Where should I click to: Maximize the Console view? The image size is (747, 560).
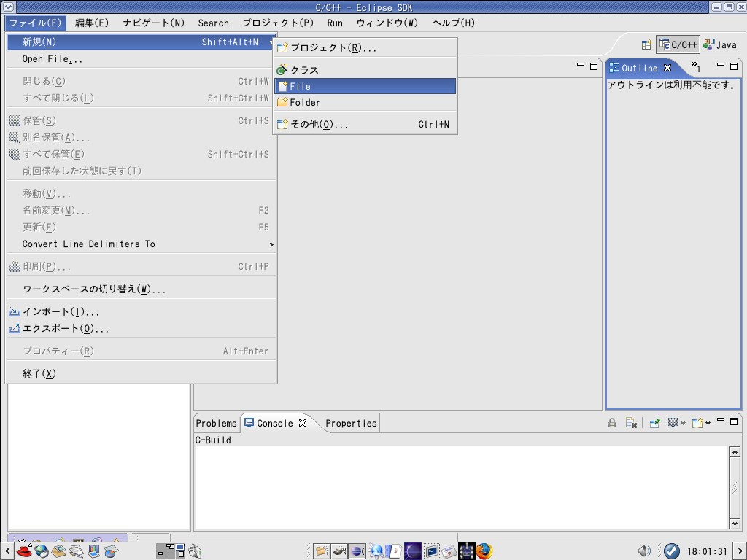[x=734, y=421]
